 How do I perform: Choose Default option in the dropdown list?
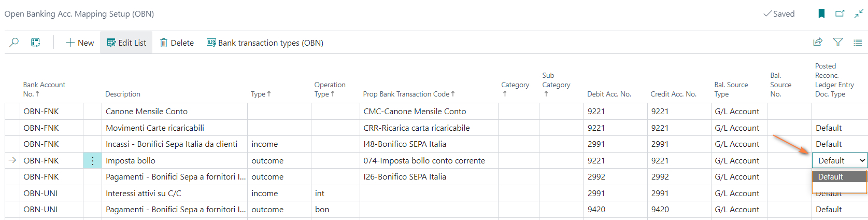pos(839,177)
